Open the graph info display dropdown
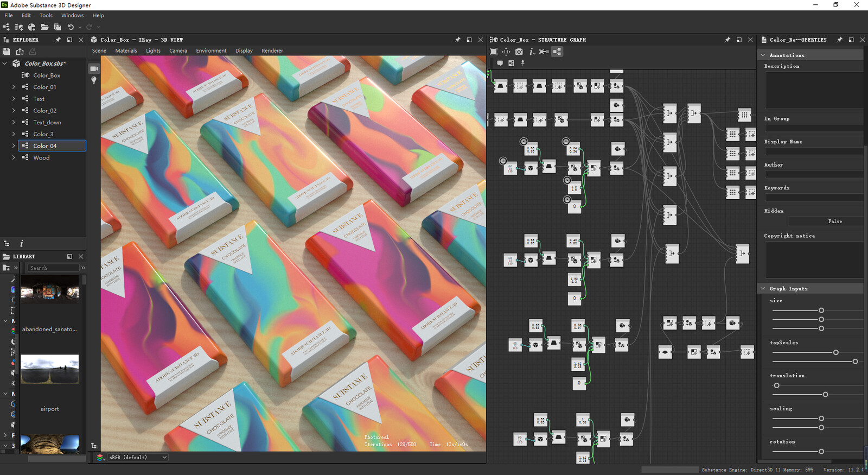The height and width of the screenshot is (475, 868). coord(532,52)
